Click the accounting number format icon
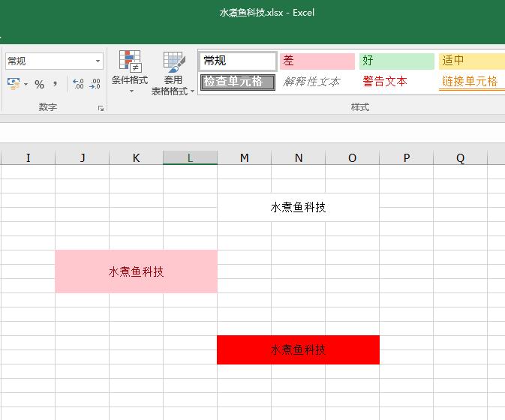The height and width of the screenshot is (420, 505). click(x=14, y=84)
